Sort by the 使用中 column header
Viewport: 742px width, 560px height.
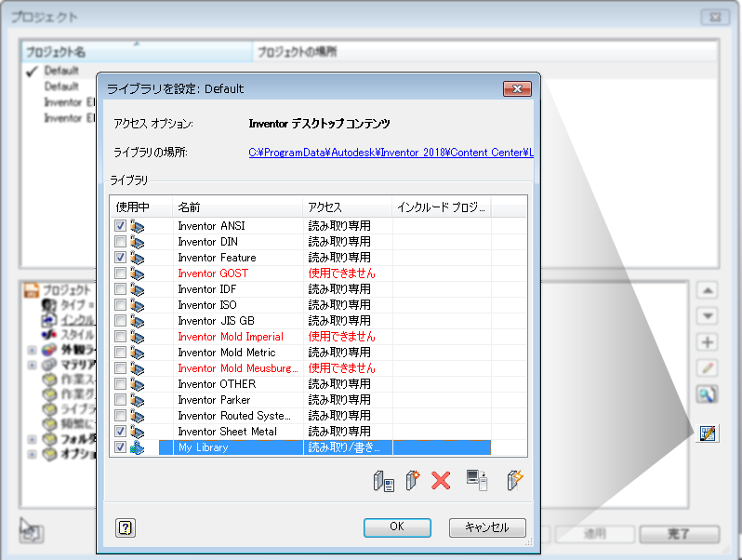point(141,207)
